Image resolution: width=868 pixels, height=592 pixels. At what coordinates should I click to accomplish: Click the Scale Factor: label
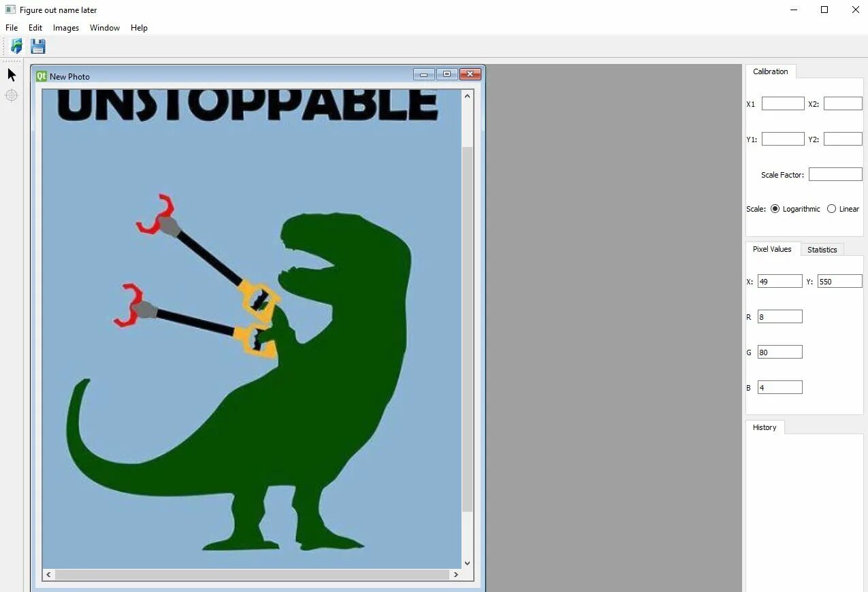[782, 175]
